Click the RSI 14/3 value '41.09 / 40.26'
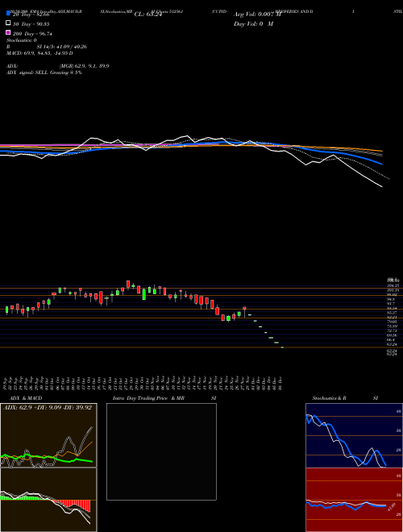This screenshot has height=532, width=403. [x=73, y=47]
